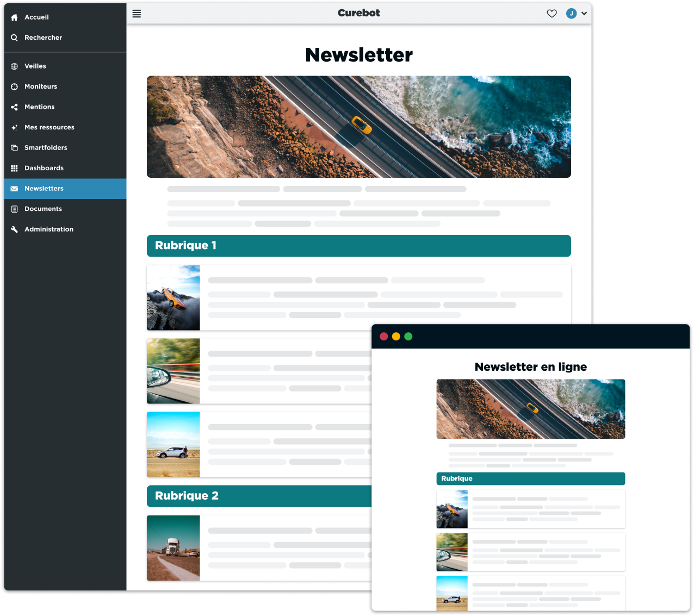694x616 pixels.
Task: Go to Moniteurs section
Action: click(x=65, y=86)
